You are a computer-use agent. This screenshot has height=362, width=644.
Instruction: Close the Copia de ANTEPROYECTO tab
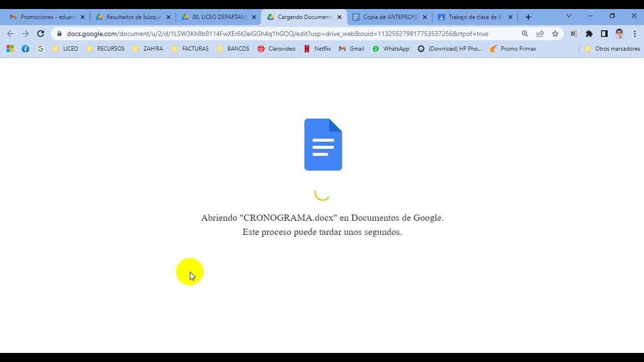tap(425, 17)
